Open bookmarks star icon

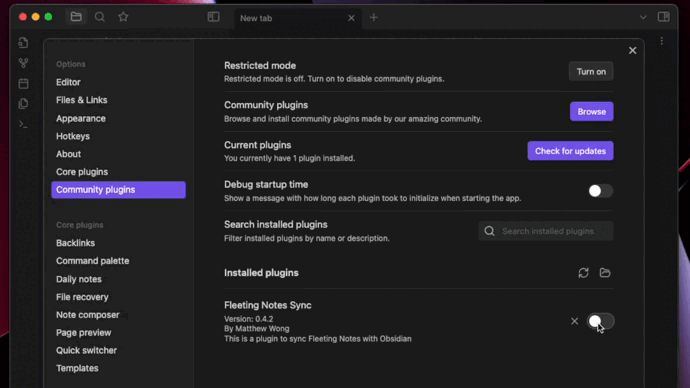pyautogui.click(x=123, y=17)
